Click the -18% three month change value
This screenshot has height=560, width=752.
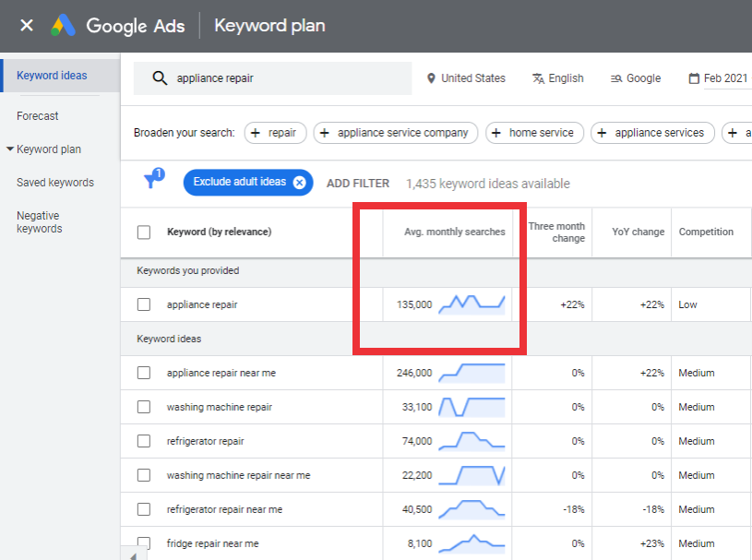574,509
